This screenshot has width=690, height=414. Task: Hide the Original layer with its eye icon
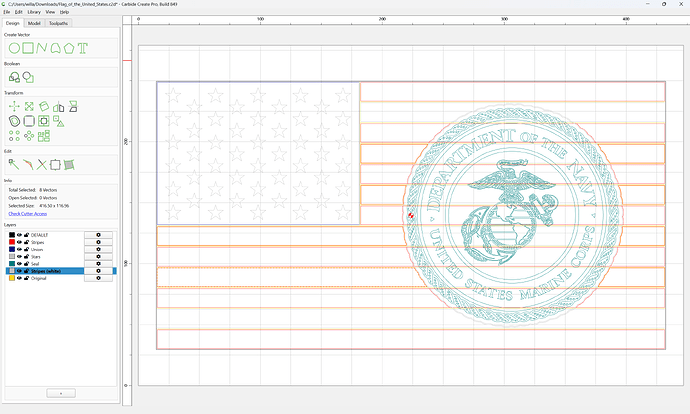(19, 278)
